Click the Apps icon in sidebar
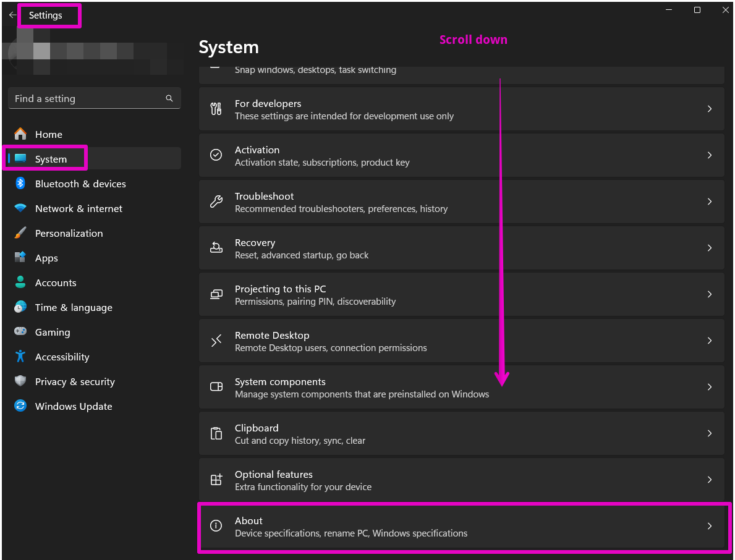The height and width of the screenshot is (560, 735). pos(20,257)
